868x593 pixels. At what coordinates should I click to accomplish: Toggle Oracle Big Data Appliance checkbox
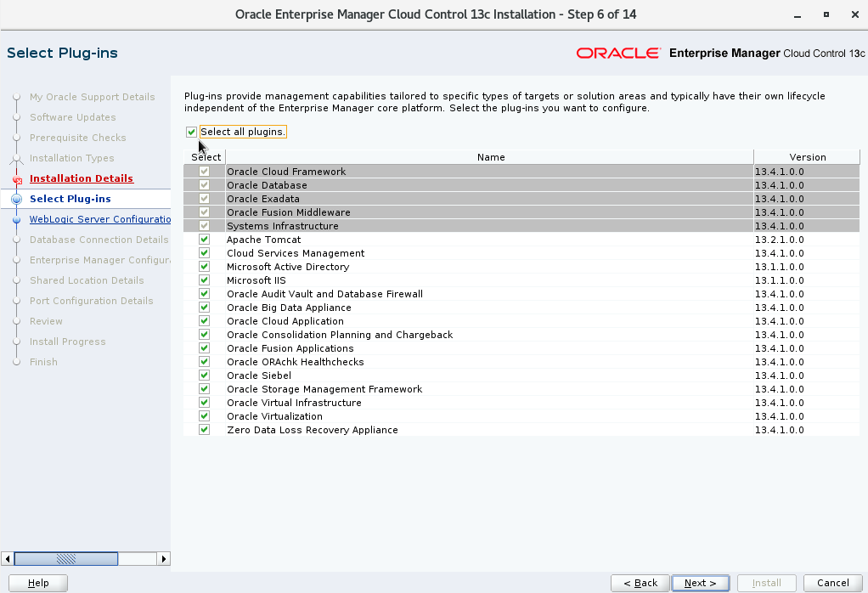click(x=205, y=308)
